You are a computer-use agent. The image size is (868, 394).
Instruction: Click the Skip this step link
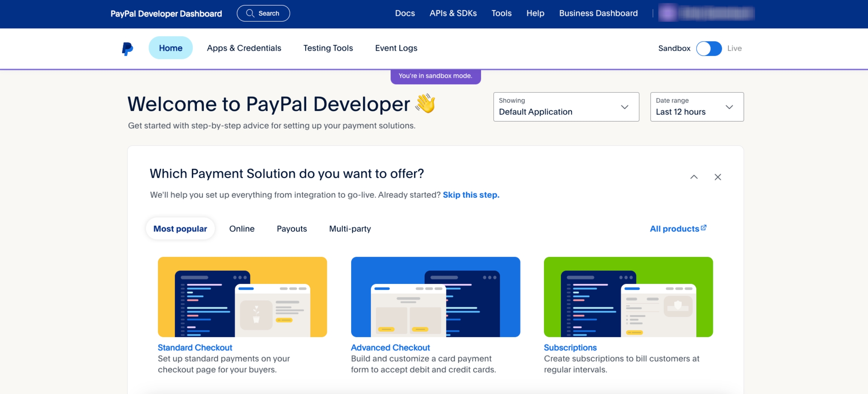(471, 195)
